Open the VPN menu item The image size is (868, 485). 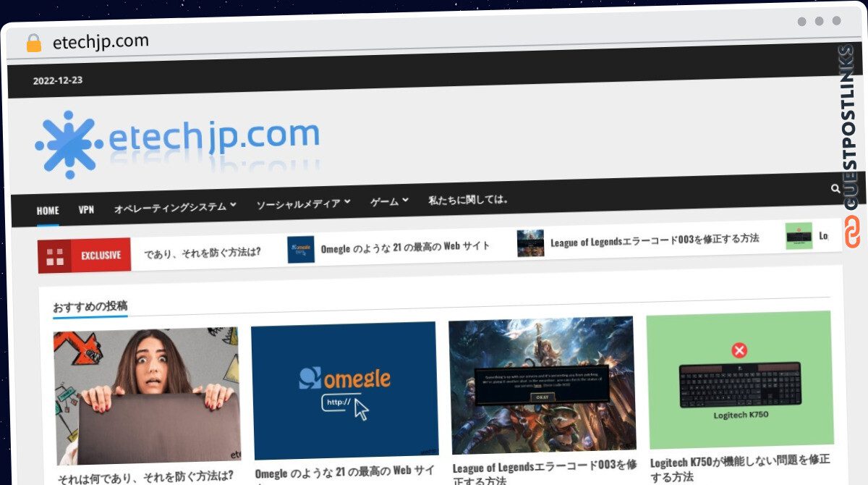(86, 210)
